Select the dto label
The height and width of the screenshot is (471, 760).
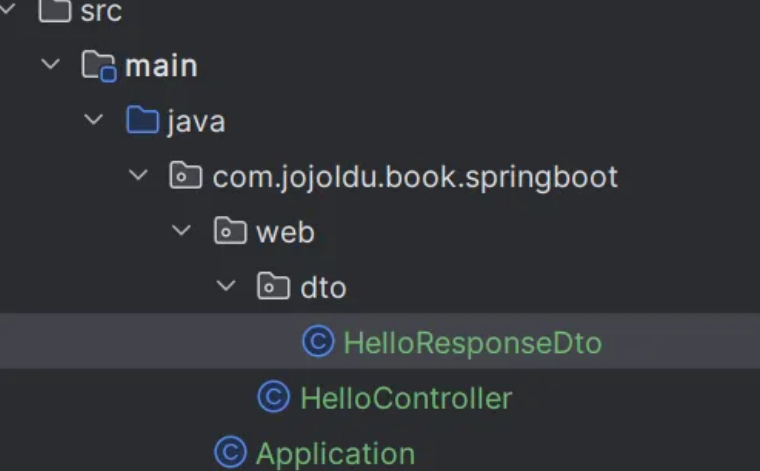323,288
